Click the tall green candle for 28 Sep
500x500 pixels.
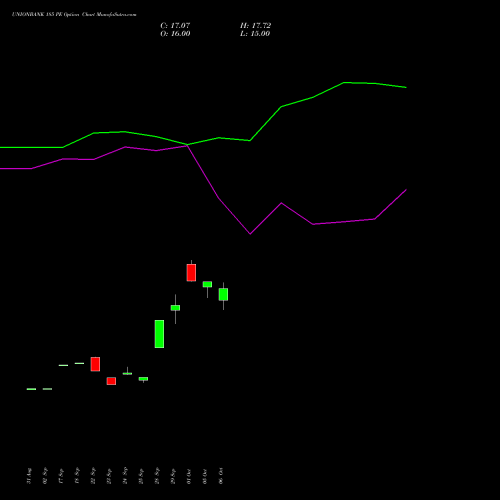(x=159, y=334)
